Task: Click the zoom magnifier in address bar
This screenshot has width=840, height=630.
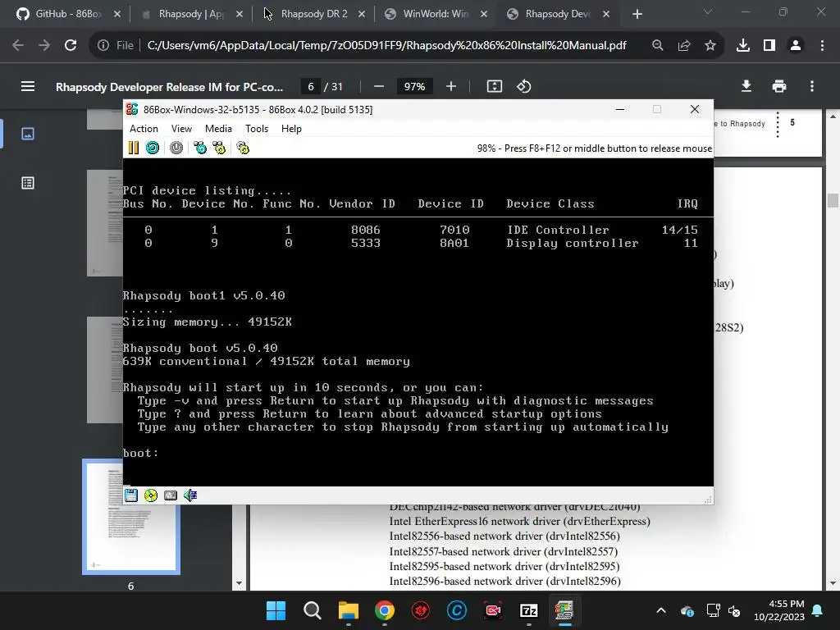Action: pyautogui.click(x=657, y=46)
